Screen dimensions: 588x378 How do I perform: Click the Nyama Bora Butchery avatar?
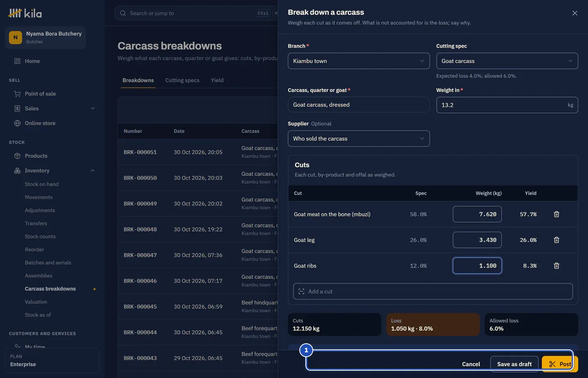(16, 37)
